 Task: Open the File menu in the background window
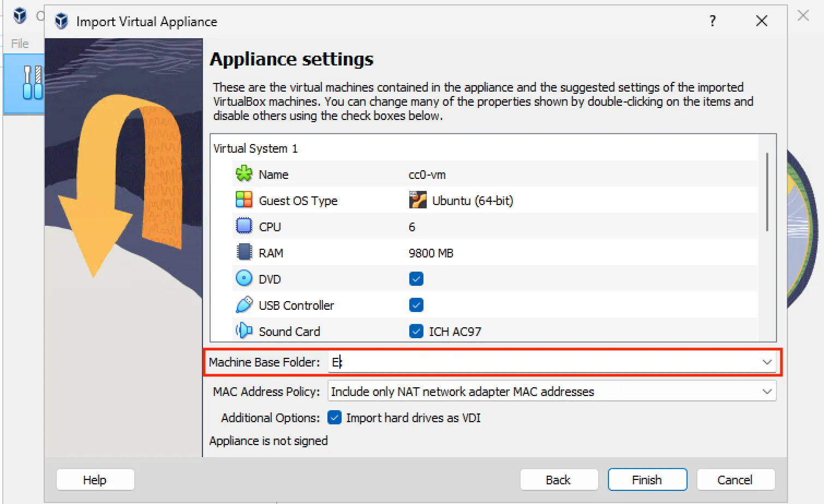coord(20,44)
